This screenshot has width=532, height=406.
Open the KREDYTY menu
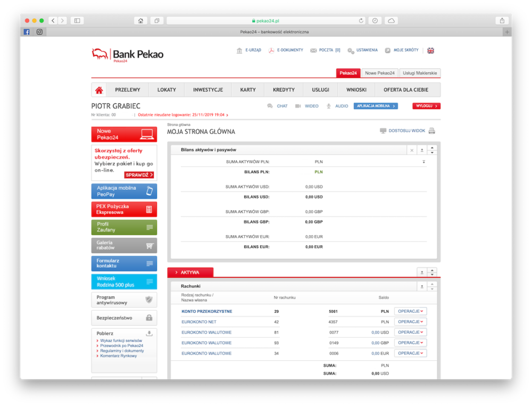tap(284, 90)
